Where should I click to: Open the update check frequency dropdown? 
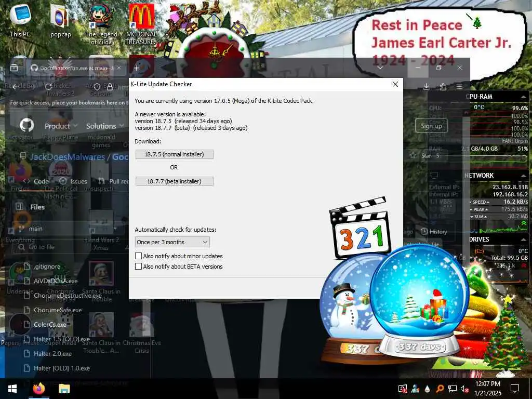coord(172,242)
